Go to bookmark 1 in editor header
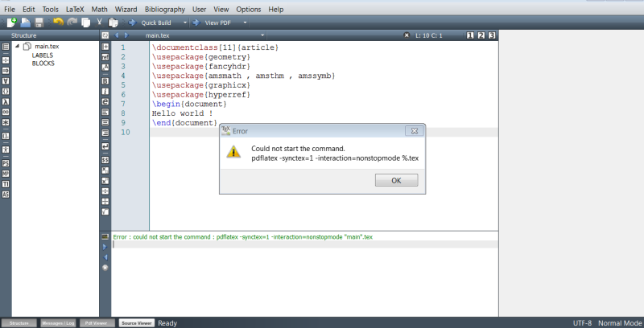Image resolution: width=644 pixels, height=328 pixels. pos(470,35)
